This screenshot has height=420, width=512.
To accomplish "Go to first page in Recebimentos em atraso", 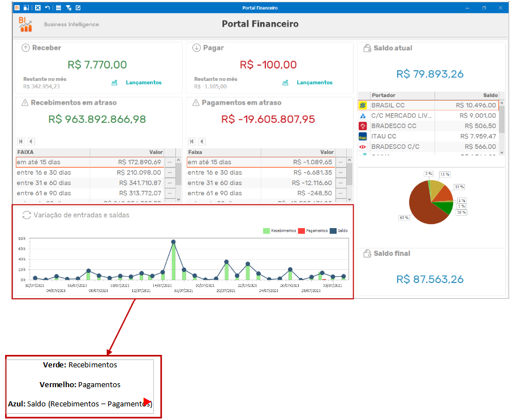I will 21,142.
